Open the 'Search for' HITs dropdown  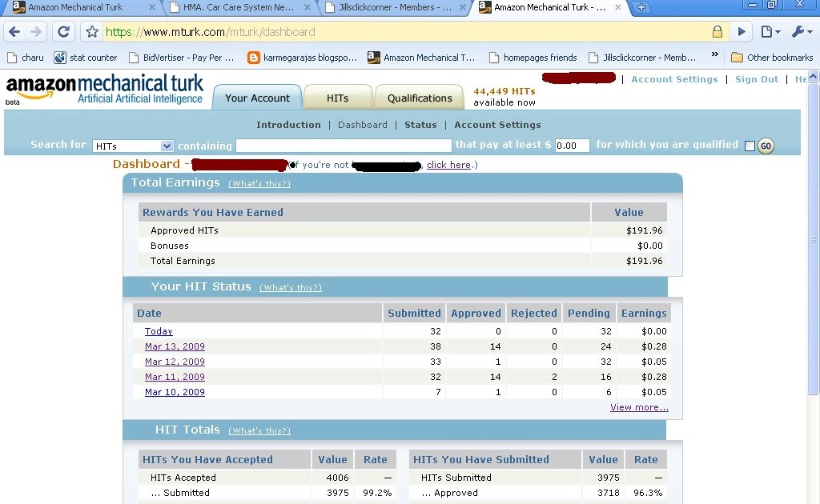click(x=133, y=146)
